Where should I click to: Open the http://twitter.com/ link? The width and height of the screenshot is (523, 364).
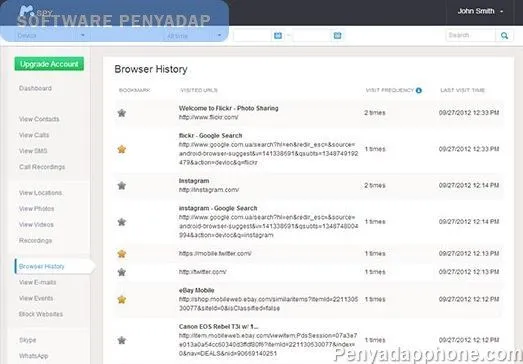point(202,272)
